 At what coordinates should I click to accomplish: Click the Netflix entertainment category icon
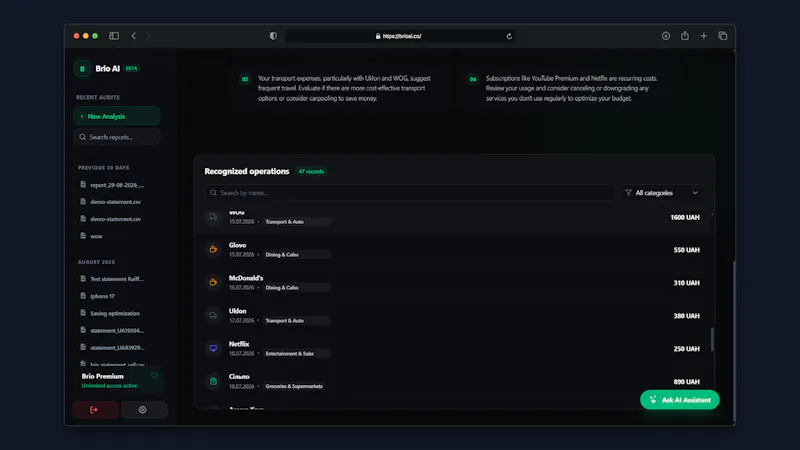[x=213, y=348]
